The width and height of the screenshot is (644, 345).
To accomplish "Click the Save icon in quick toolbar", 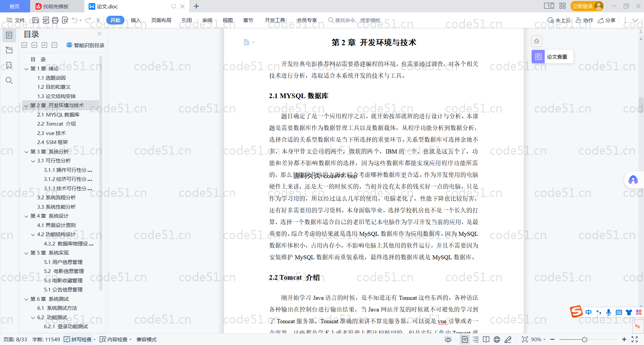I will tap(36, 20).
